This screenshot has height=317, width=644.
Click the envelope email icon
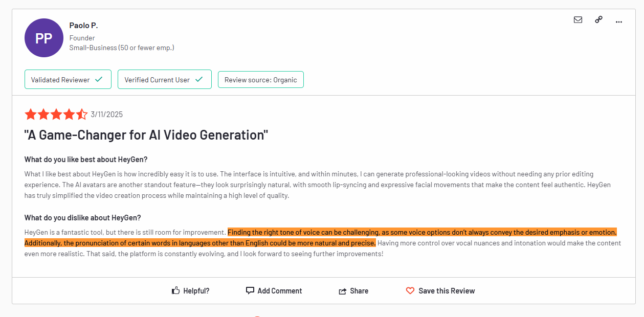click(x=578, y=20)
